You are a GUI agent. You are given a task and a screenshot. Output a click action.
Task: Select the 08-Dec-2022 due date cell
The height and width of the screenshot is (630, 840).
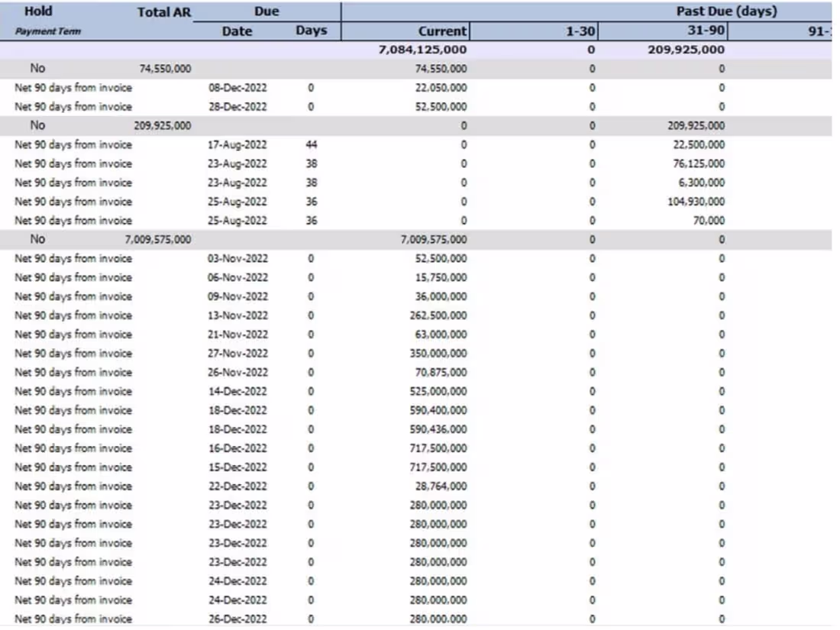(x=237, y=87)
